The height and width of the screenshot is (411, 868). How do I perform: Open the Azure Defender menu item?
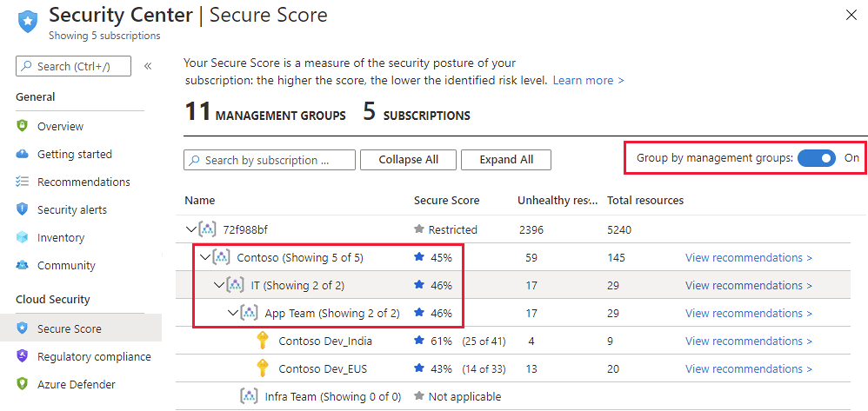(76, 384)
